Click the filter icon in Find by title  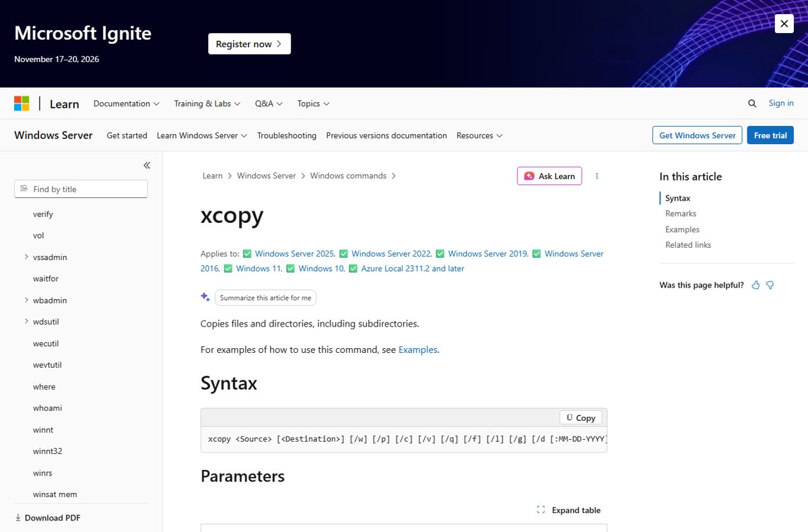click(x=24, y=189)
